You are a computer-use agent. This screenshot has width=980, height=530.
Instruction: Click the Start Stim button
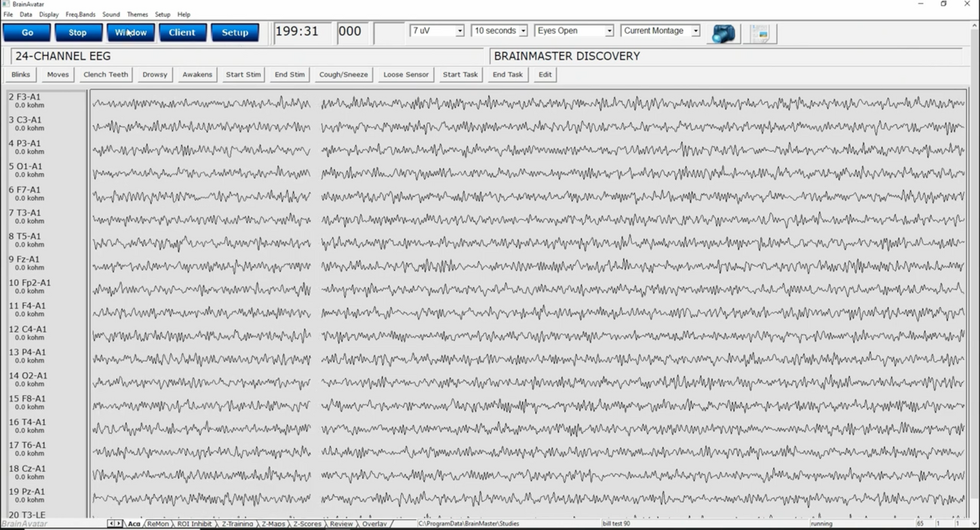pos(243,75)
